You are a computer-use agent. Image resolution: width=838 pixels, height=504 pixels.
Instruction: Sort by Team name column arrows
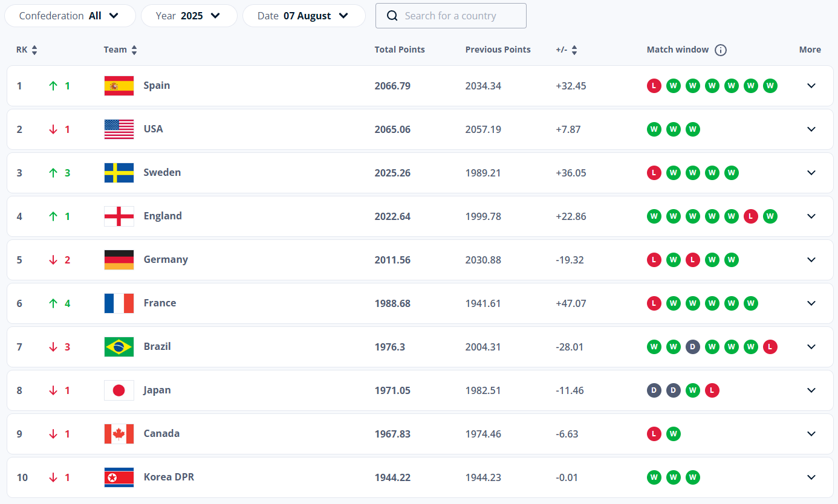click(134, 50)
